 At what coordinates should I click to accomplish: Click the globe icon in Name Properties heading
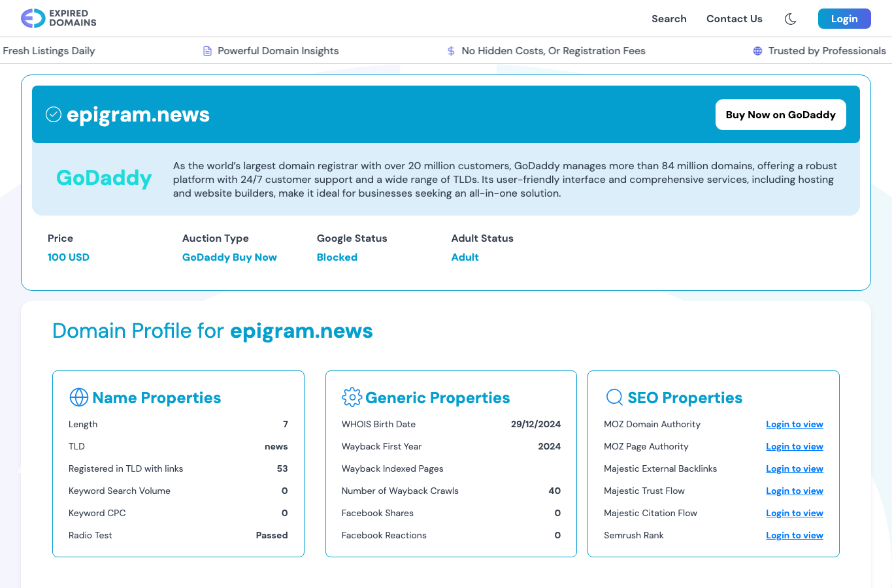pyautogui.click(x=79, y=397)
